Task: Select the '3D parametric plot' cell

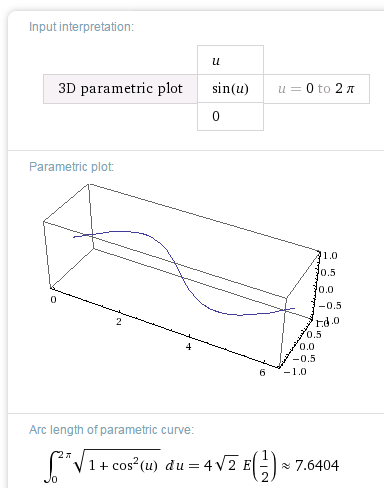Action: click(x=120, y=89)
